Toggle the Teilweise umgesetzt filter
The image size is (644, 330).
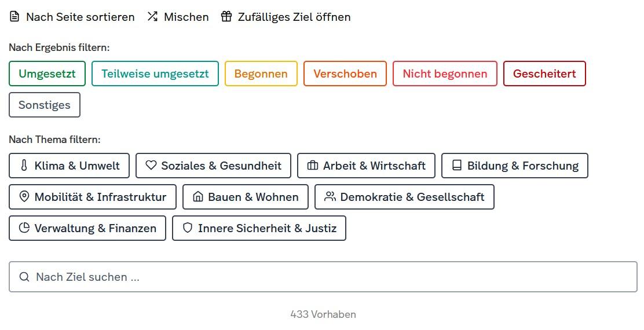pyautogui.click(x=155, y=74)
